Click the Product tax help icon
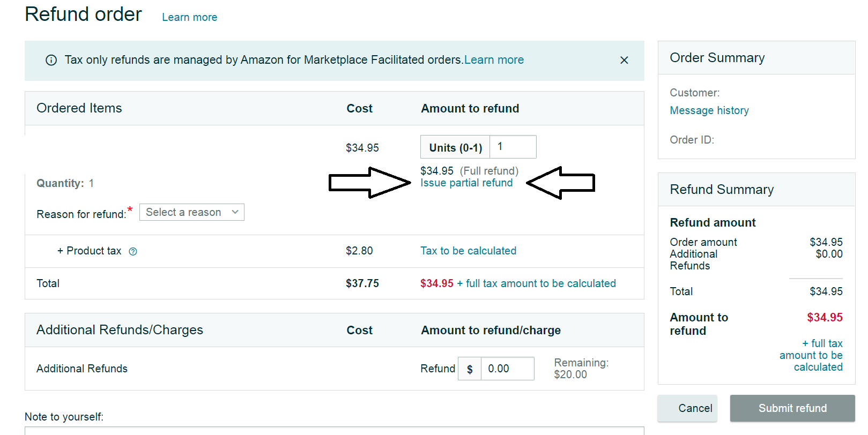 click(x=133, y=251)
